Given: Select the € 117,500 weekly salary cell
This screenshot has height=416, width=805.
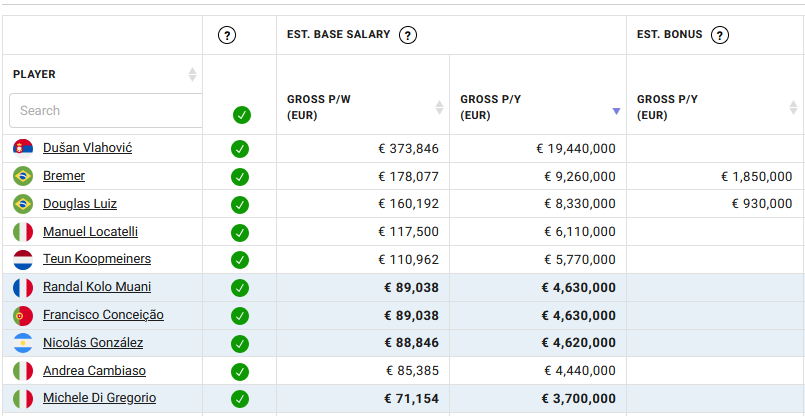Looking at the screenshot, I should (363, 232).
